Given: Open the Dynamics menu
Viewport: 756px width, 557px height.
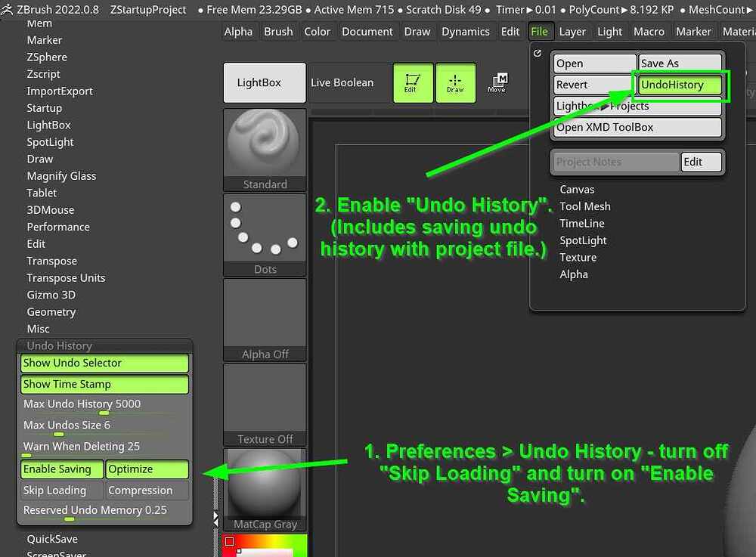Looking at the screenshot, I should point(466,32).
